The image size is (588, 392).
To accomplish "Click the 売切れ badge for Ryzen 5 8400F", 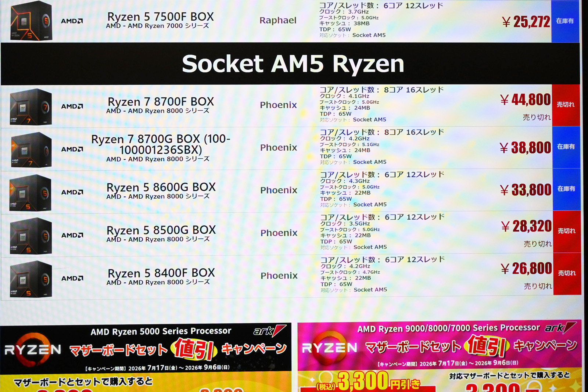I will 567,273.
